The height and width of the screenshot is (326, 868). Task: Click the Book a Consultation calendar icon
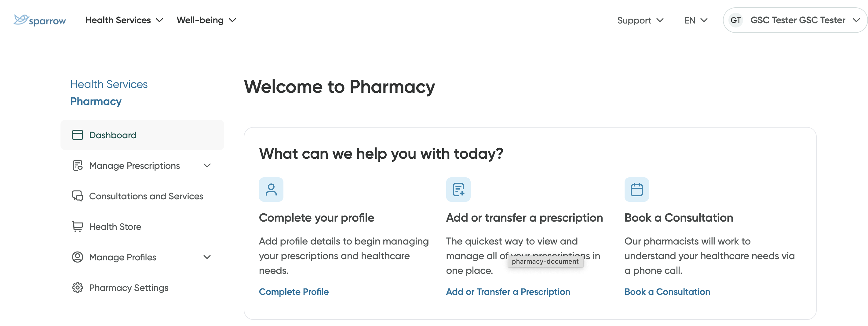636,189
